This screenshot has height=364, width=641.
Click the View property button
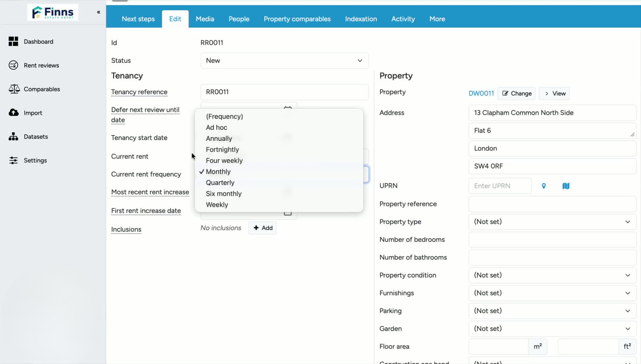click(554, 93)
